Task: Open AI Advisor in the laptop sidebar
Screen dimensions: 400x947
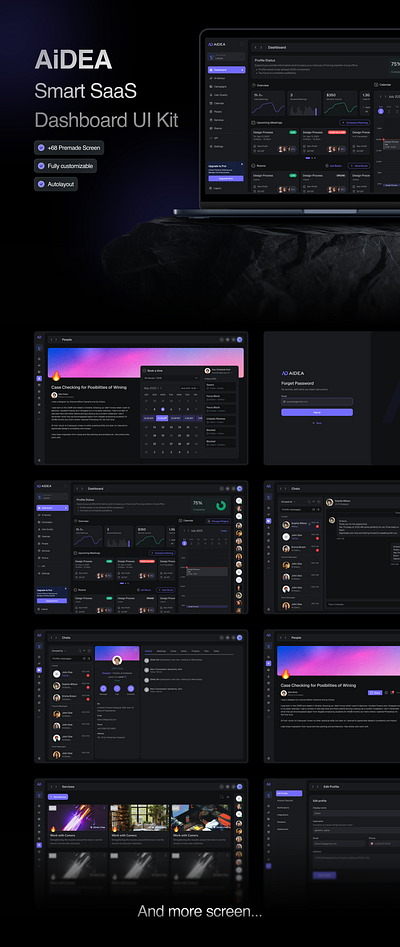Action: (218, 78)
